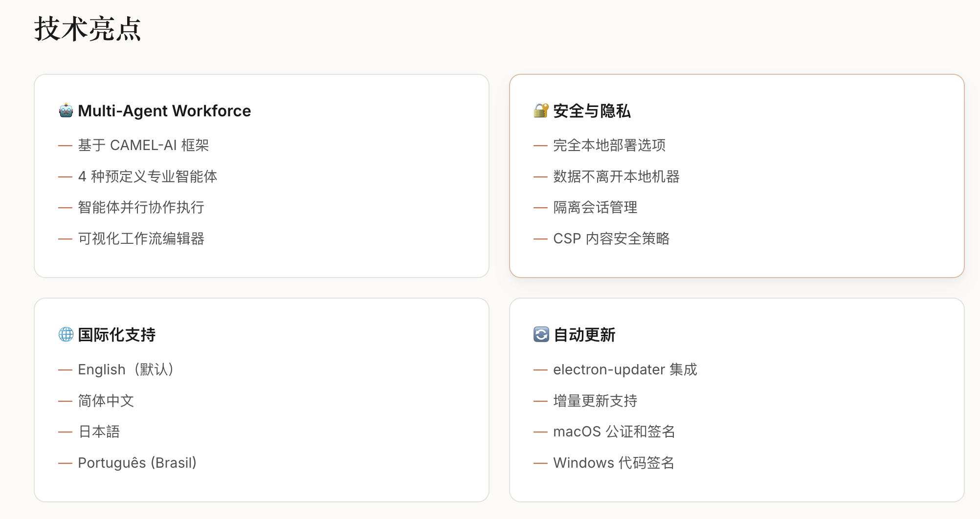Image resolution: width=980 pixels, height=519 pixels.
Task: Click the 自动更新 card heading
Action: pos(584,335)
